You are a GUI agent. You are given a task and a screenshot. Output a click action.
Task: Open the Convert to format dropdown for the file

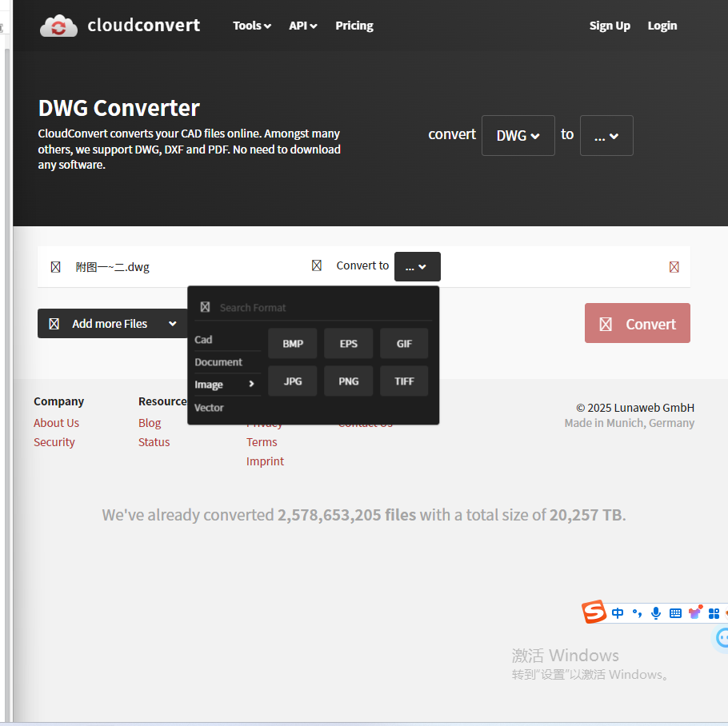[x=418, y=267]
